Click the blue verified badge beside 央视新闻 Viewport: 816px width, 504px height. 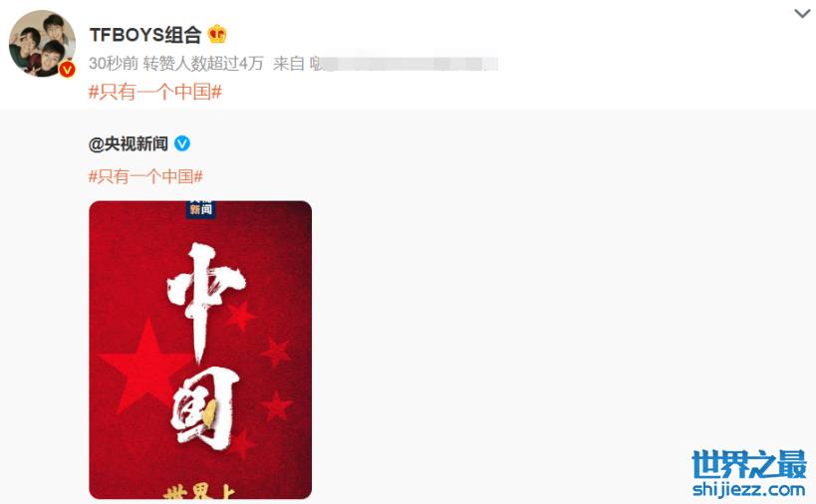(x=181, y=143)
